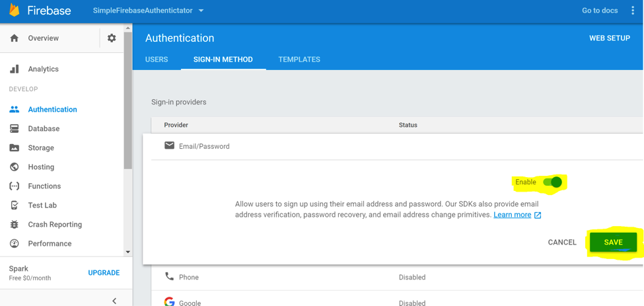Open the Storage section
This screenshot has width=644, height=306.
click(x=41, y=148)
